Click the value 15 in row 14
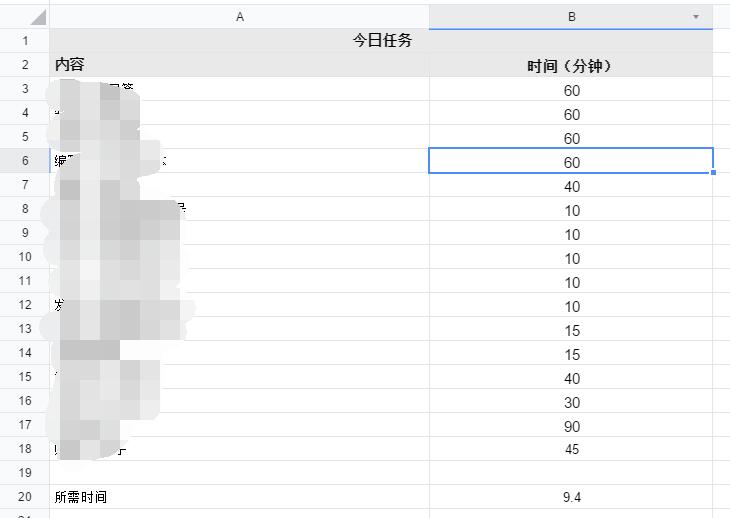Screen dimensions: 730x518 (x=571, y=353)
